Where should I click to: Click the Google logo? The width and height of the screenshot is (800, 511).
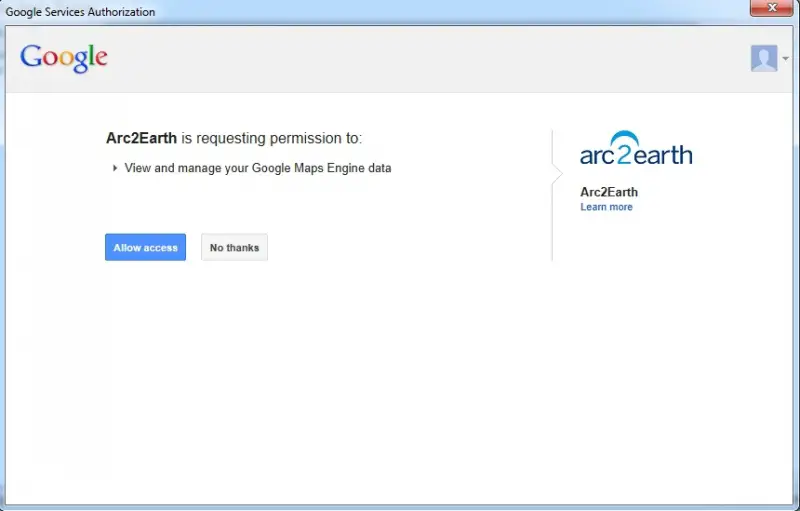coord(64,58)
